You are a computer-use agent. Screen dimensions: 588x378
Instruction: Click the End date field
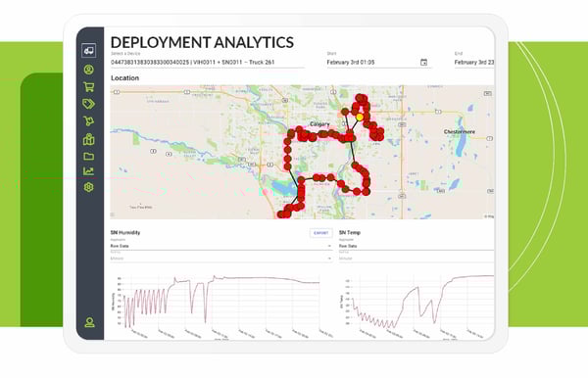474,63
